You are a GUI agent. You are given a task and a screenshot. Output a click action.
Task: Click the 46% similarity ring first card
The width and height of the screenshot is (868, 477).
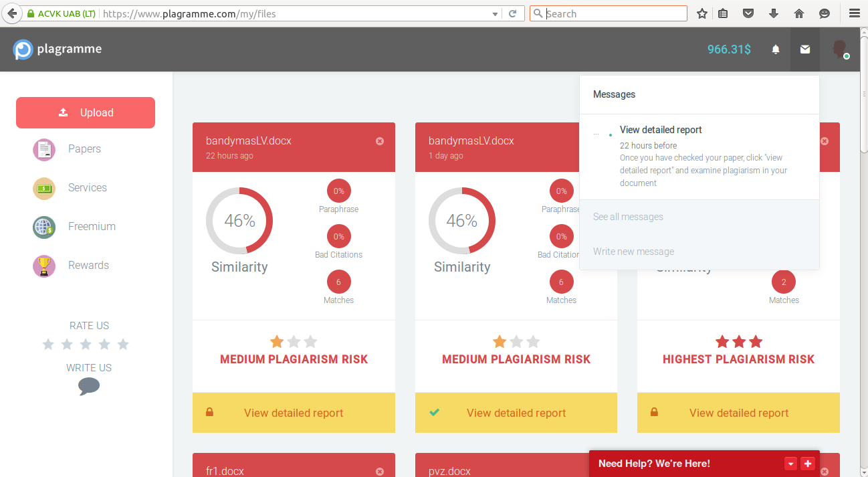point(239,221)
